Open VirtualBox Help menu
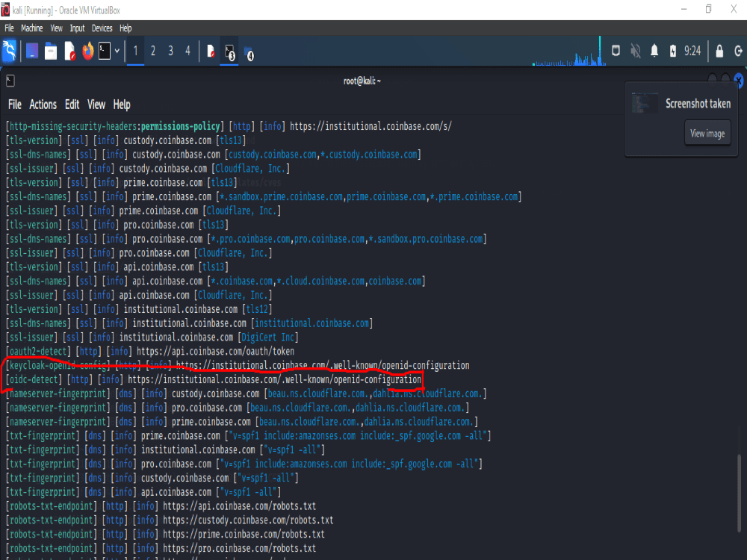The height and width of the screenshot is (560, 747). point(125,28)
